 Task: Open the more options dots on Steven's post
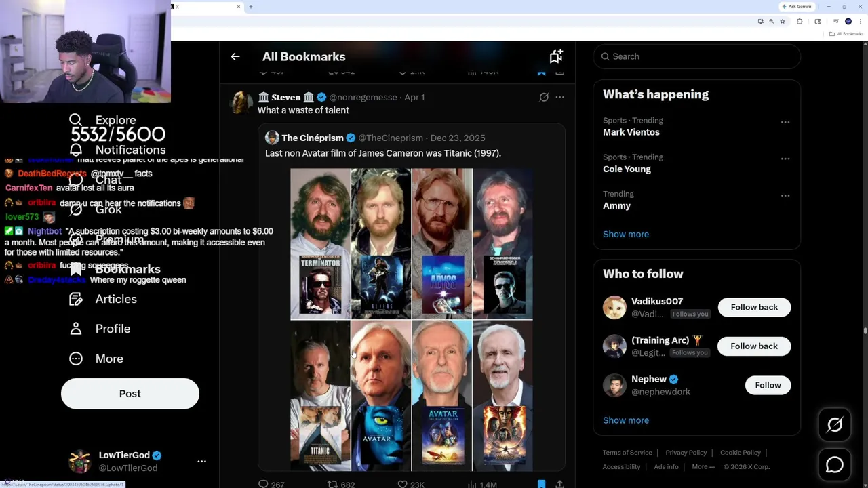click(x=559, y=97)
